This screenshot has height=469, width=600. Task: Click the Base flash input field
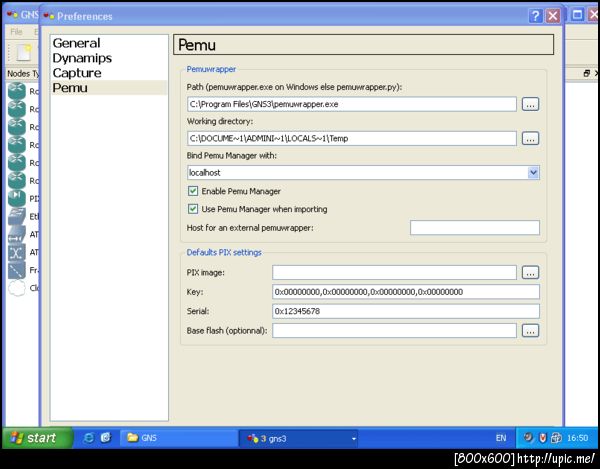[394, 331]
